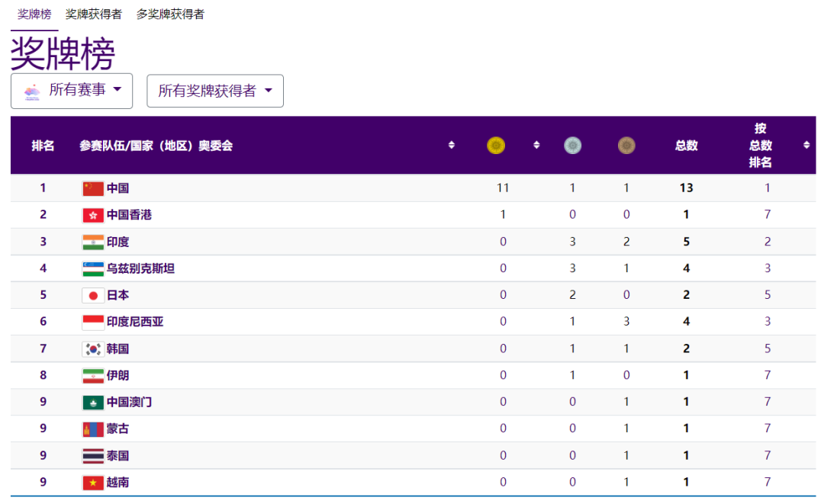This screenshot has height=504, width=824.
Task: Click South Korea's flag icon
Action: tap(93, 349)
